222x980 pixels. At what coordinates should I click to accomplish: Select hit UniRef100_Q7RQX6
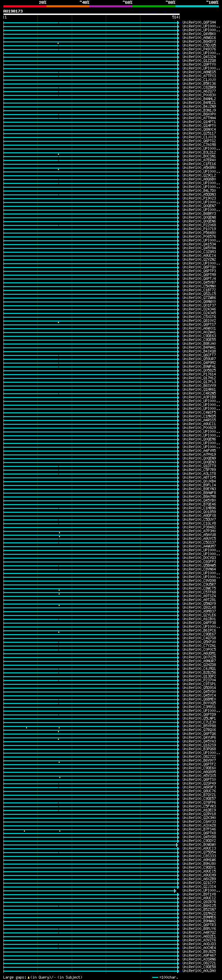pyautogui.click(x=199, y=730)
